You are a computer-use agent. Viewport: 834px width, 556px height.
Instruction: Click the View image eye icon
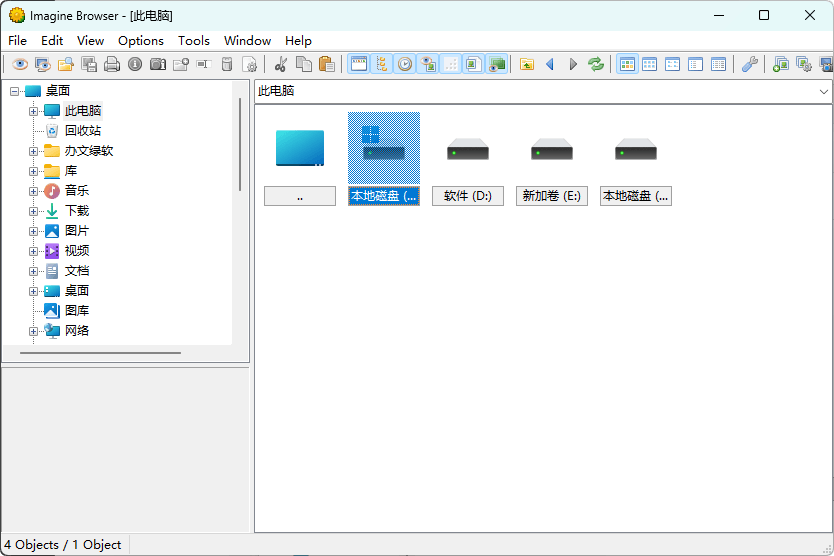click(20, 64)
